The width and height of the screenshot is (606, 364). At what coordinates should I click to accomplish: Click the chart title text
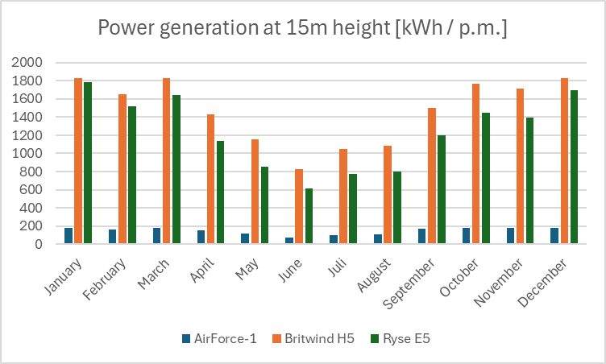click(302, 27)
